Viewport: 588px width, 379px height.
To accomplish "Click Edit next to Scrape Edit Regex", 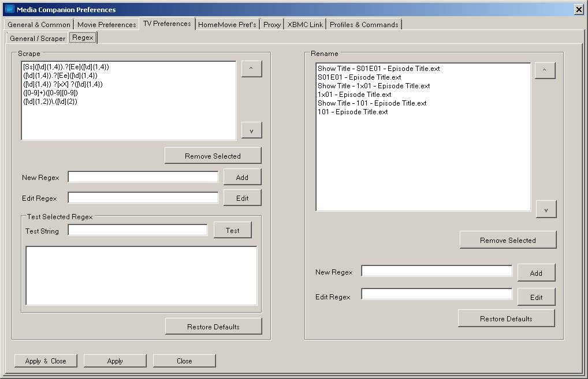I will click(242, 198).
